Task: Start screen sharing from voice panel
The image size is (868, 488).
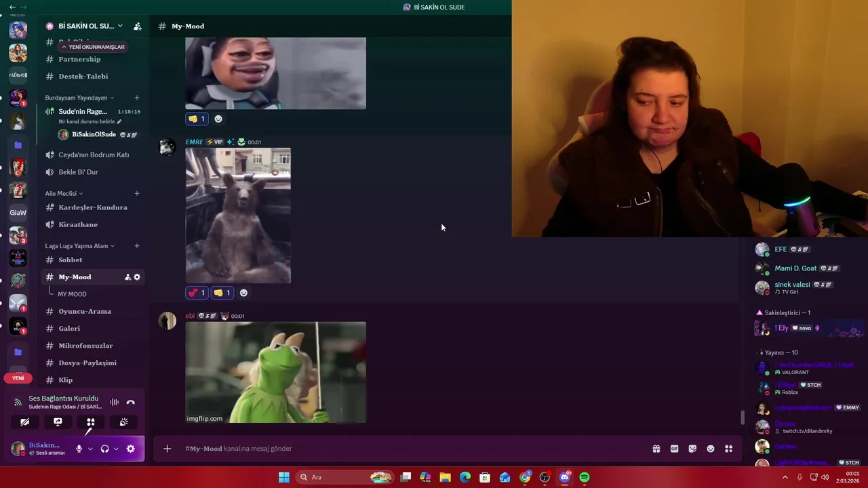Action: point(58,422)
